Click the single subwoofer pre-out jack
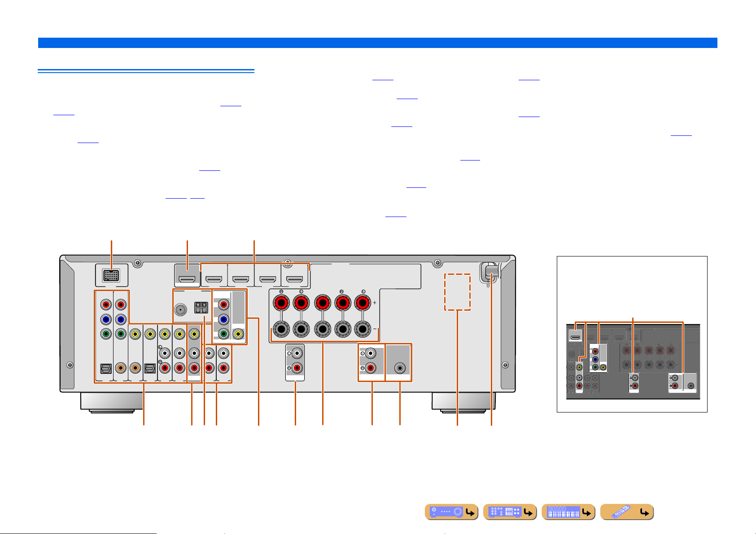The width and height of the screenshot is (756, 534). [400, 369]
